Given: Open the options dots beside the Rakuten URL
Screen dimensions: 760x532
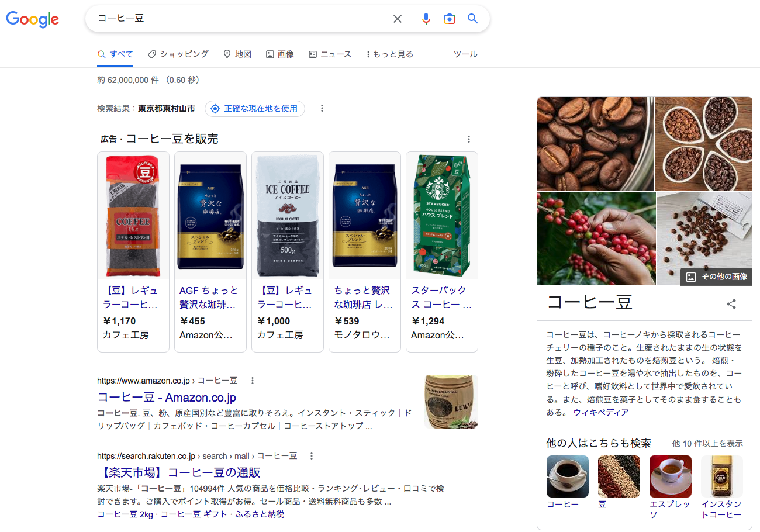Looking at the screenshot, I should 312,456.
